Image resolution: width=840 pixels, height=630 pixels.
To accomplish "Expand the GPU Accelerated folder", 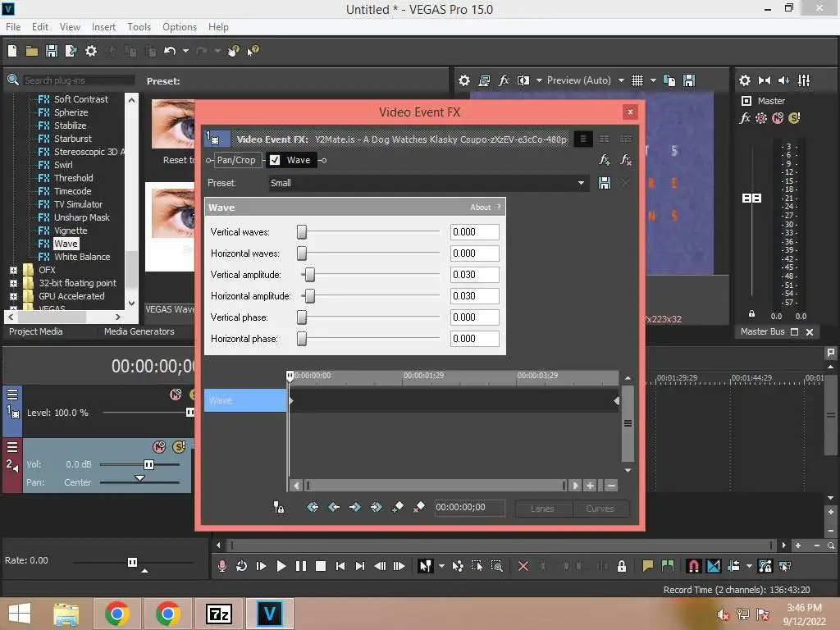I will click(13, 296).
